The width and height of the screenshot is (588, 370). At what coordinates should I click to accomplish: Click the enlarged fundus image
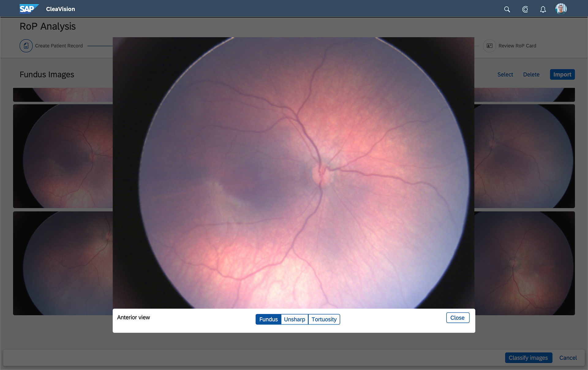point(293,173)
